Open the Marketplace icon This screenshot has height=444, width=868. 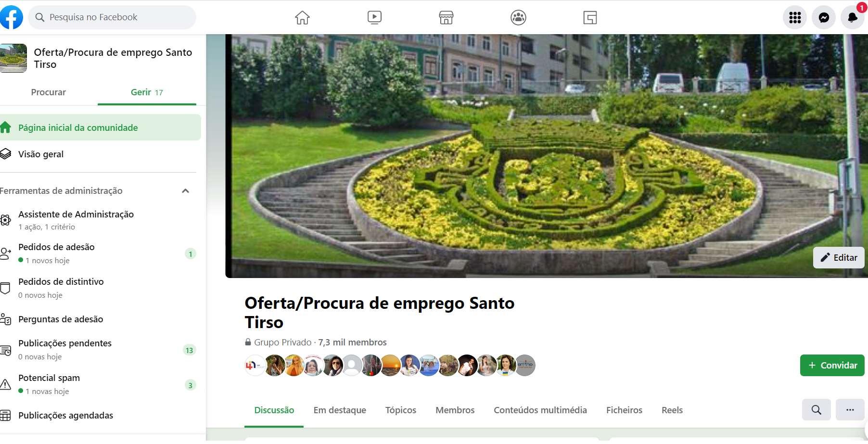tap(446, 18)
